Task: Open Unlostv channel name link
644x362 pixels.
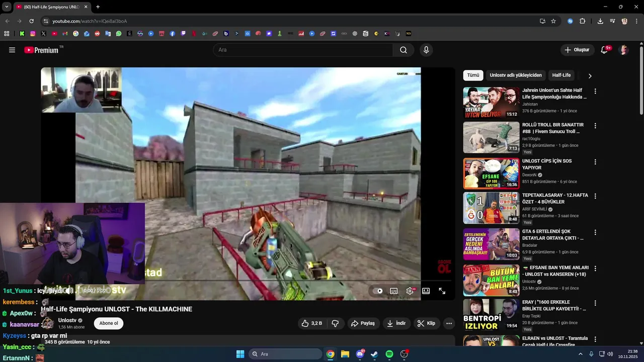Action: 67,320
